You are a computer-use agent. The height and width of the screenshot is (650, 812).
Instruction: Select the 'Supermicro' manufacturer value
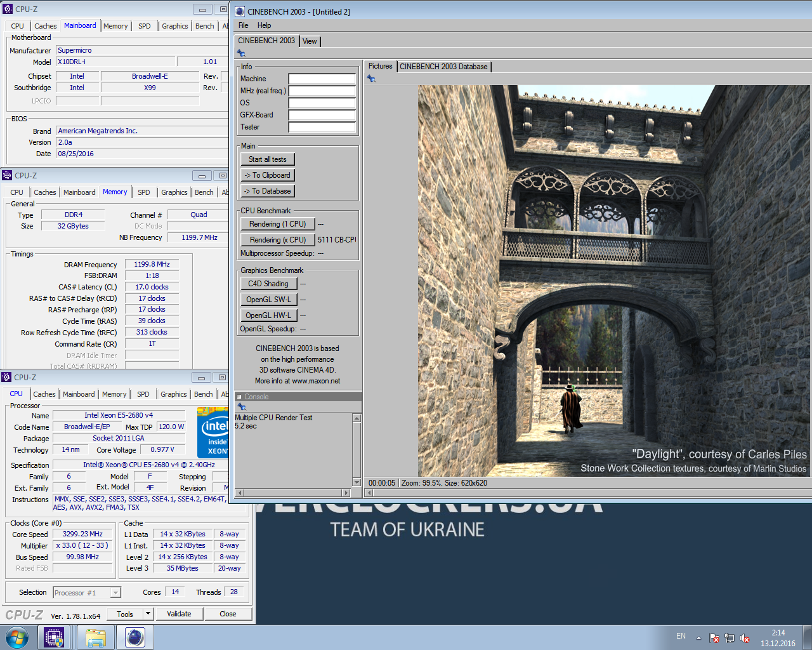pyautogui.click(x=75, y=50)
